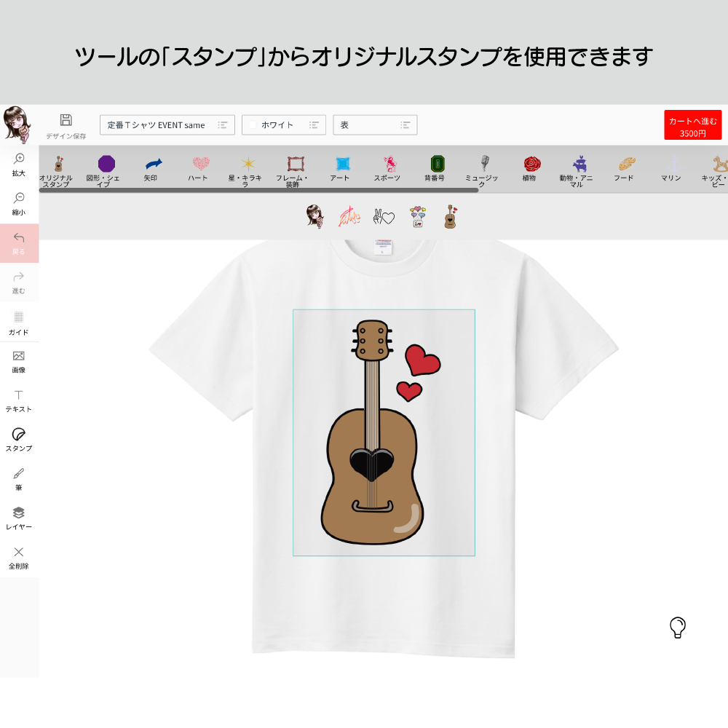Click the stamp category horizontal scrollbar
This screenshot has height=728, width=728.
click(258, 190)
